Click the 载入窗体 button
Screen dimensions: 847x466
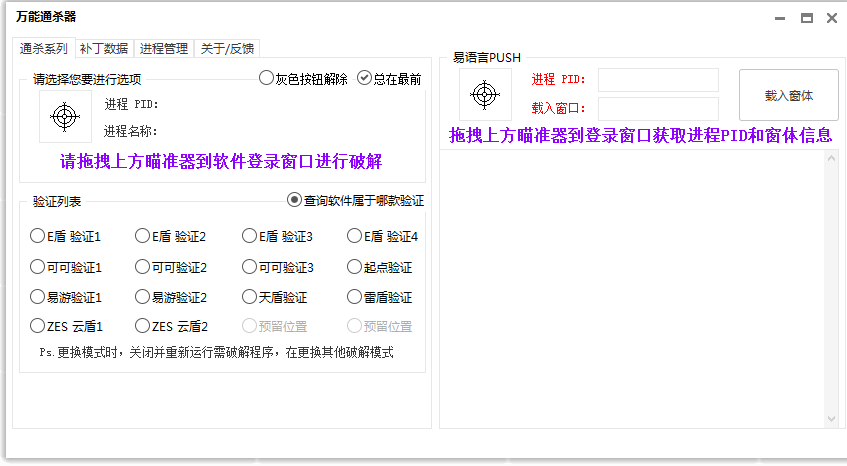coord(789,95)
